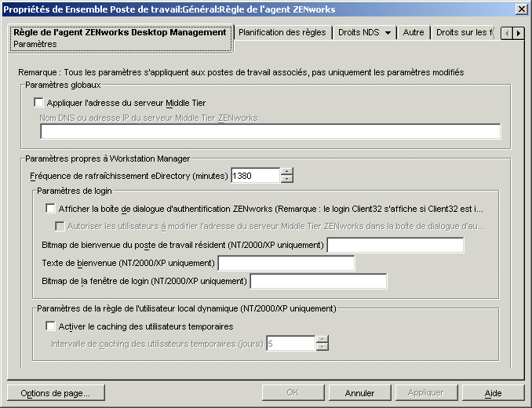Click the caching interval (jours) field
The image size is (532, 408).
click(x=291, y=344)
